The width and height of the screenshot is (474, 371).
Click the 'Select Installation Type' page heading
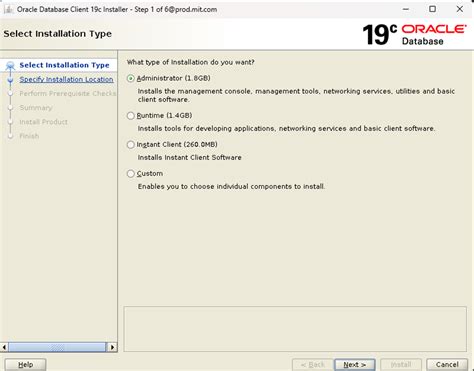click(x=58, y=34)
